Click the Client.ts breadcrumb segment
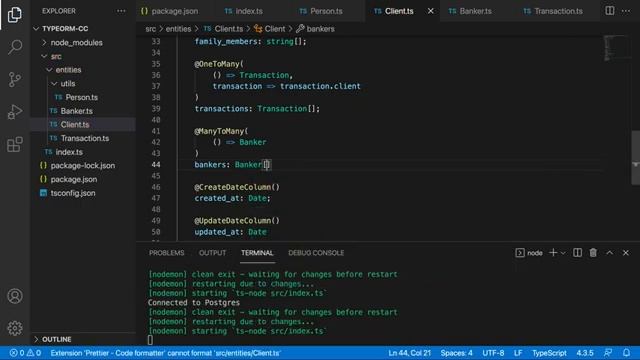Image resolution: width=640 pixels, height=360 pixels. click(228, 29)
